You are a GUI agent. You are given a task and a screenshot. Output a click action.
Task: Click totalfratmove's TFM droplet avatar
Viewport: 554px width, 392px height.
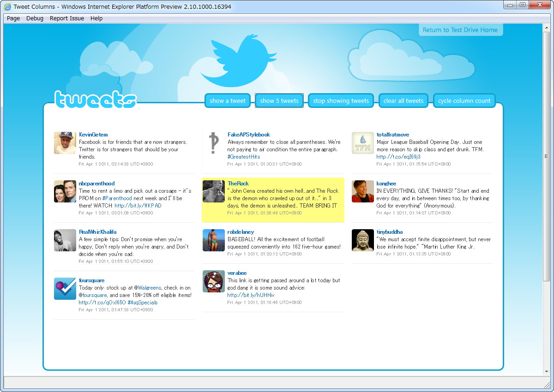tap(362, 143)
